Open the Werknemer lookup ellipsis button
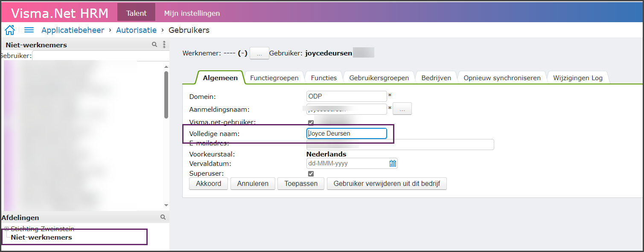 click(259, 53)
